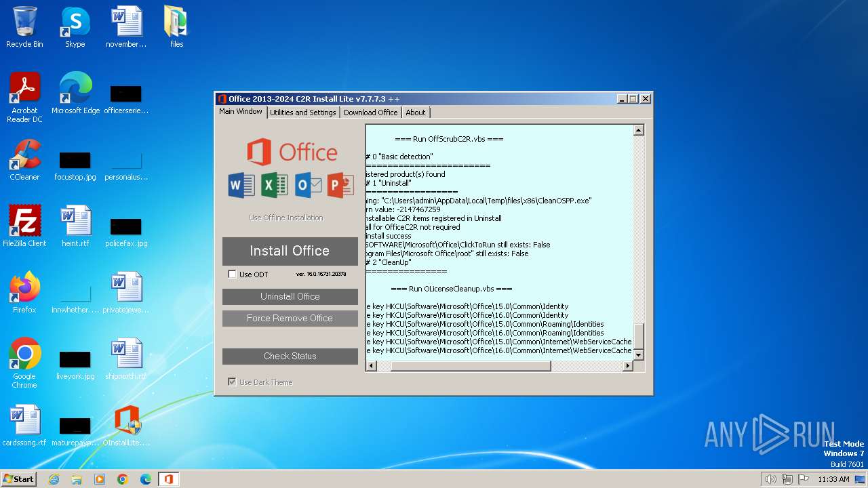Click the Install Office button
This screenshot has width=868, height=488.
290,251
